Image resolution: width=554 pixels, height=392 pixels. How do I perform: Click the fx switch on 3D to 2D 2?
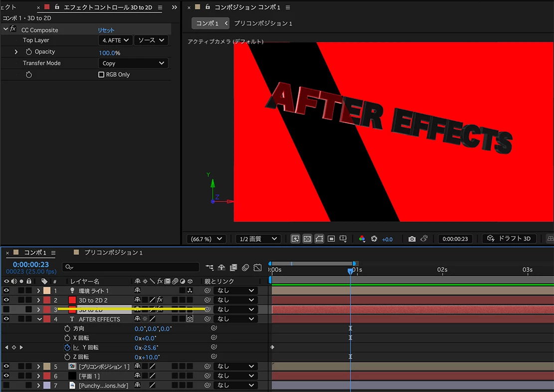click(x=160, y=300)
